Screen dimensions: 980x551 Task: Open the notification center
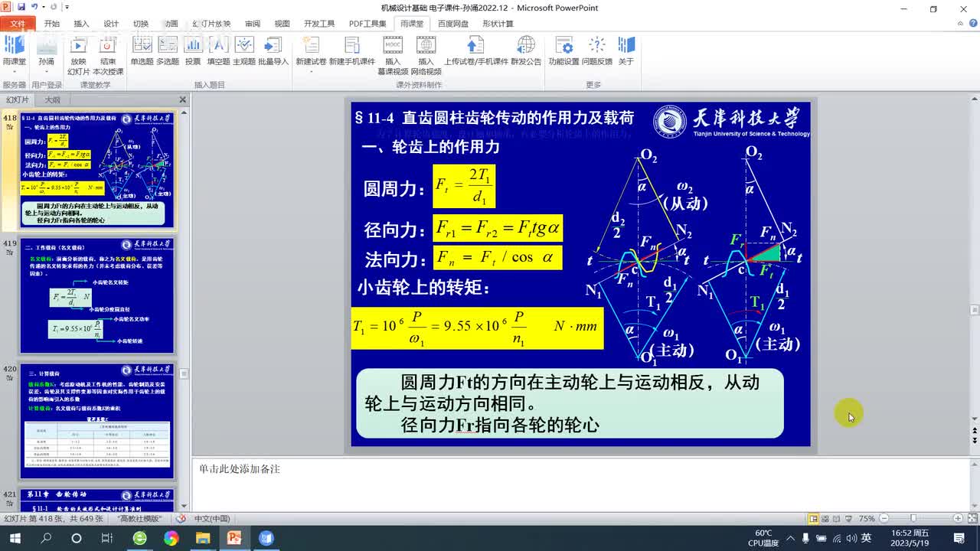point(960,538)
